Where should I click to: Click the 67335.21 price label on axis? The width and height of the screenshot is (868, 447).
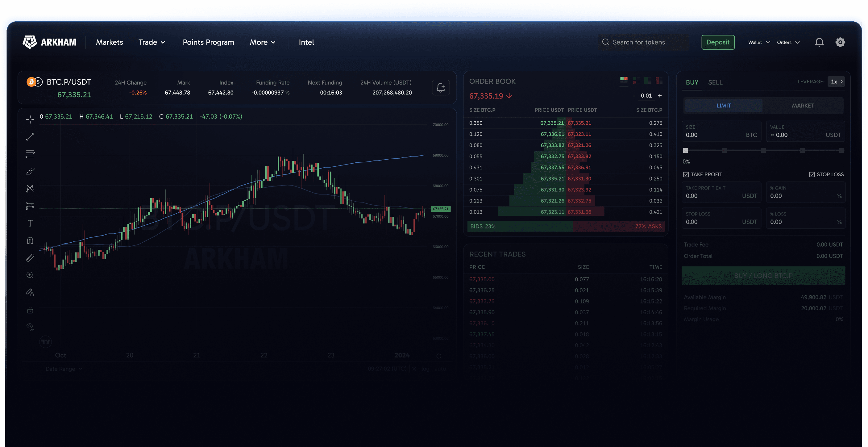(x=440, y=209)
